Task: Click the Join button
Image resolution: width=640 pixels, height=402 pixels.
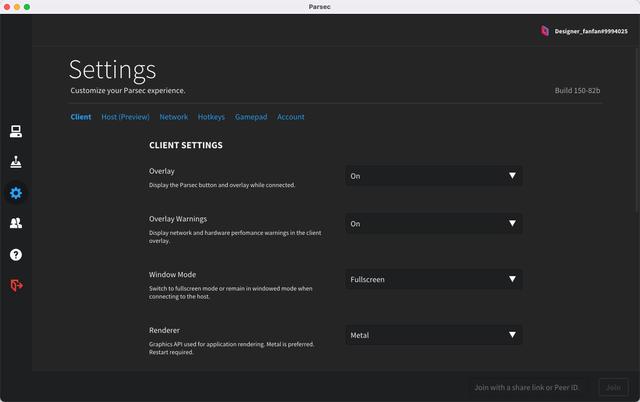Action: [613, 387]
